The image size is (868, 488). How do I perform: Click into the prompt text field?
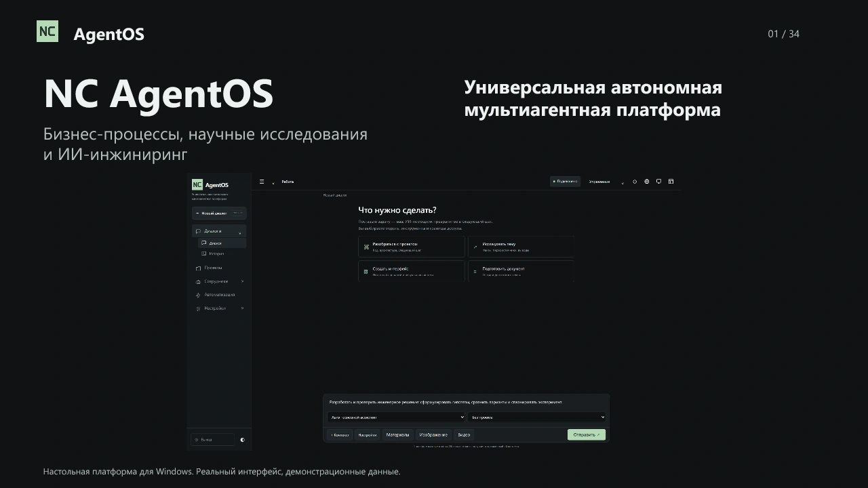click(466, 402)
